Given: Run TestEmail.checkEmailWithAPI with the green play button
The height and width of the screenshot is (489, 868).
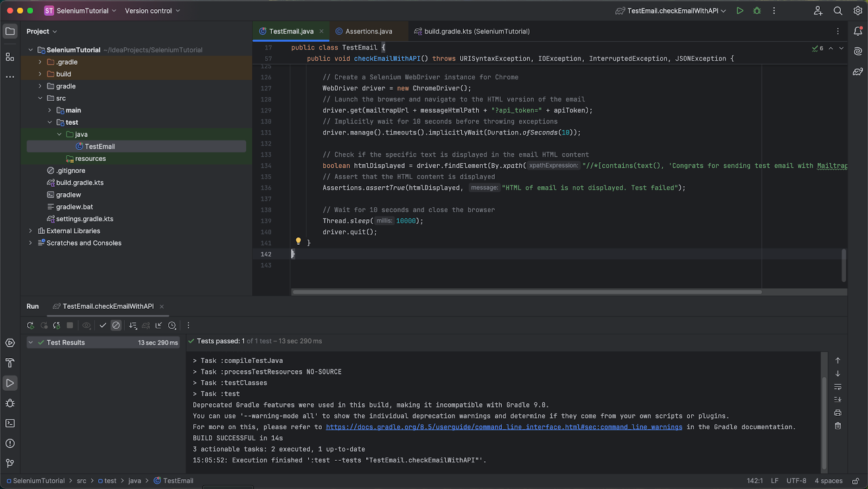Looking at the screenshot, I should tap(739, 11).
